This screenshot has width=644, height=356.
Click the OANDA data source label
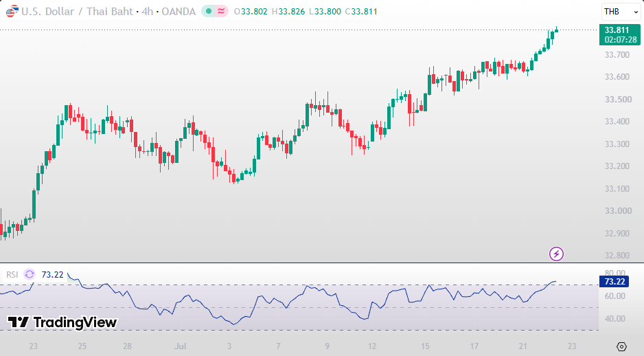coord(179,12)
